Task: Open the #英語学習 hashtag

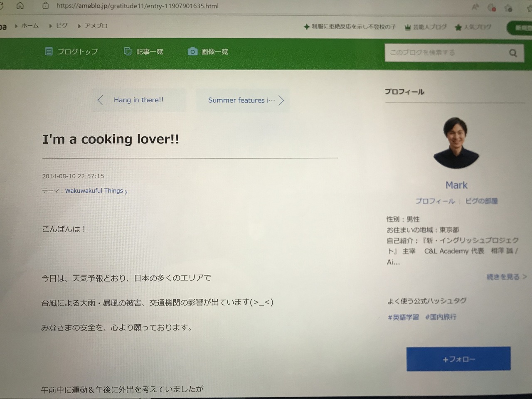Action: (403, 317)
